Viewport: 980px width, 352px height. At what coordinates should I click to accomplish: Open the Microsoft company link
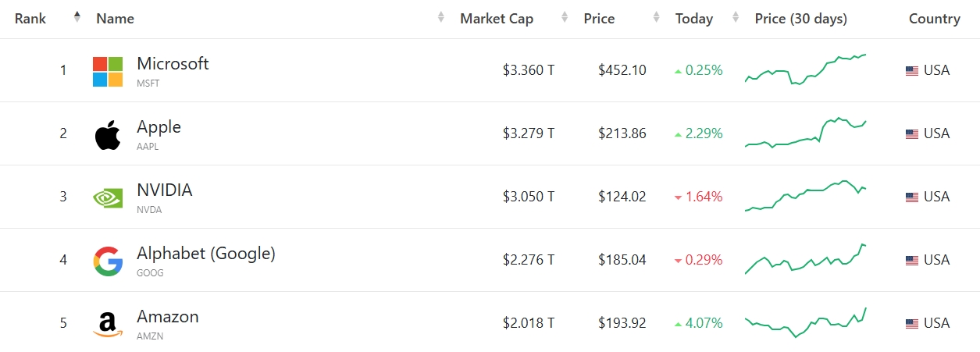(173, 64)
